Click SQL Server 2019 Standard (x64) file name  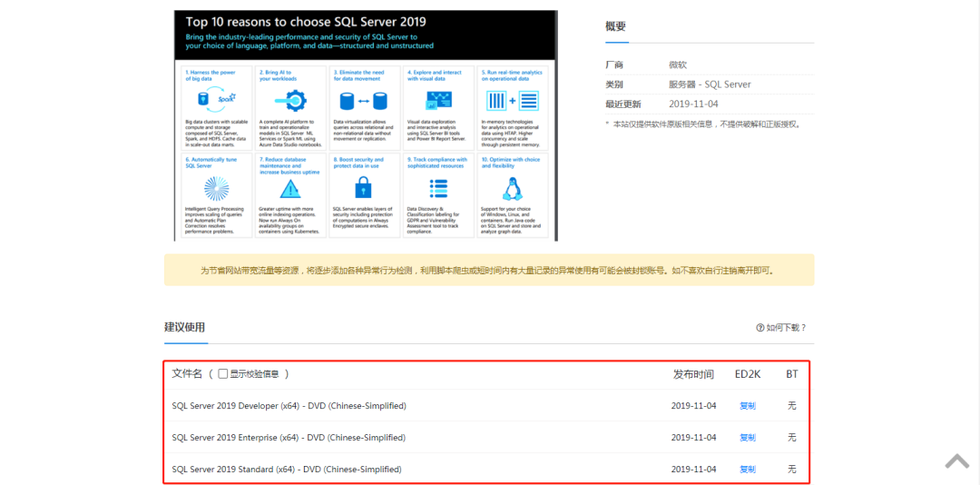pyautogui.click(x=286, y=469)
